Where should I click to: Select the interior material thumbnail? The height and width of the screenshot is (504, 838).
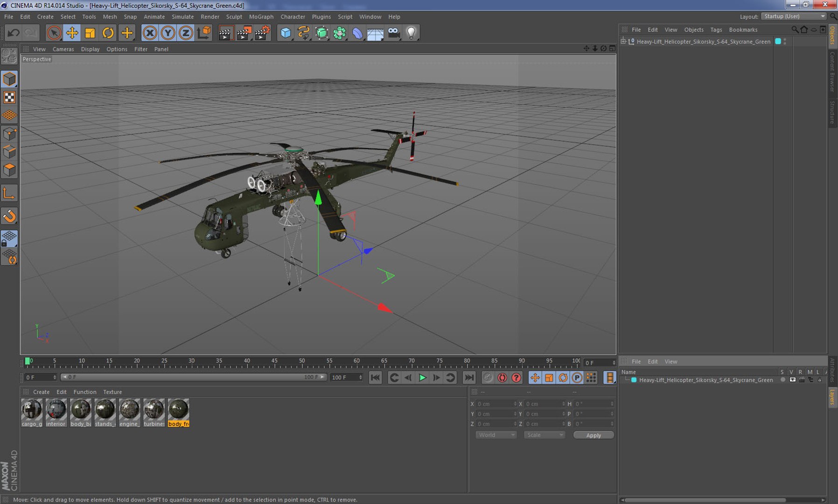[x=56, y=413]
